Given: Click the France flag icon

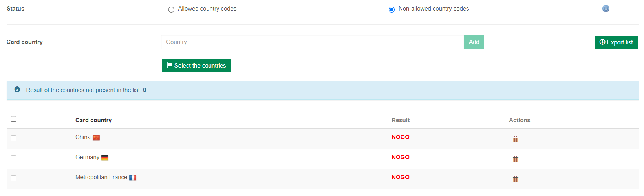Looking at the screenshot, I should (x=133, y=178).
